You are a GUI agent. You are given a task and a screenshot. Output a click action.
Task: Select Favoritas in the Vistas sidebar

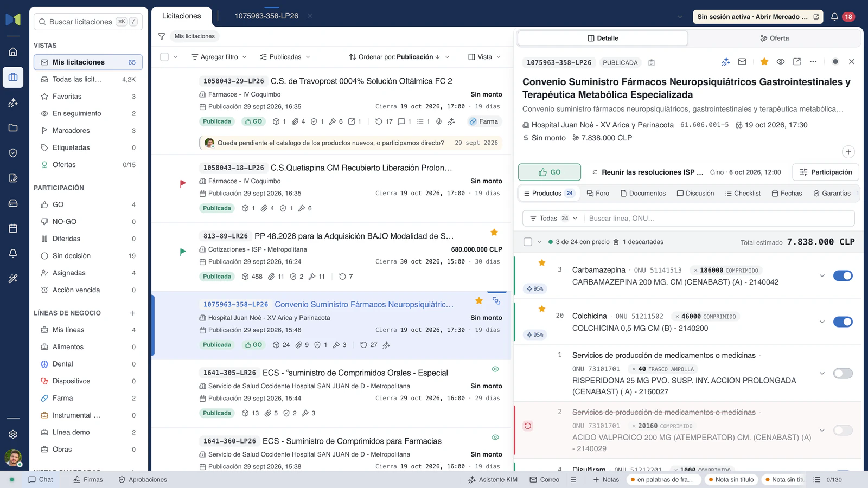[x=88, y=96]
